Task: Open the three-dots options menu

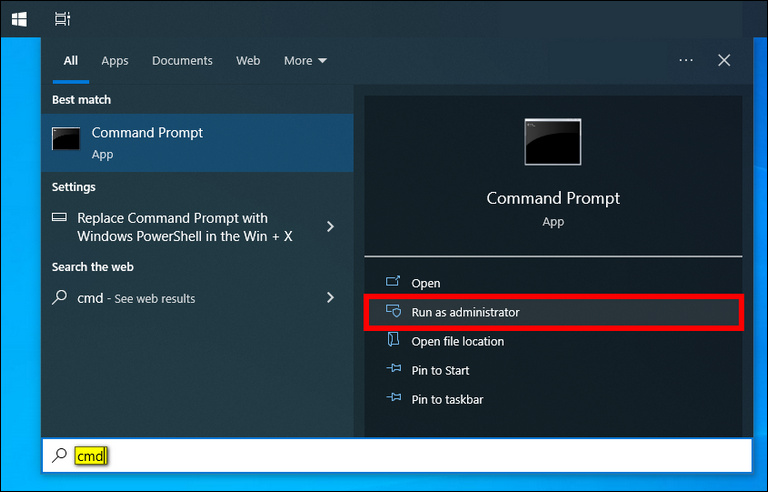Action: click(686, 60)
